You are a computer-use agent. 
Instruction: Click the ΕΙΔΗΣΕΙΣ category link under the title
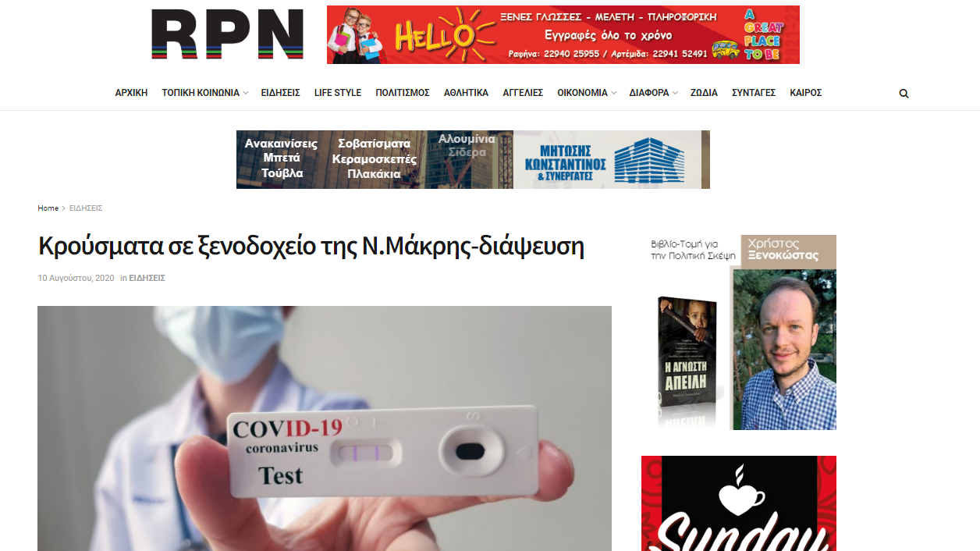pos(147,278)
